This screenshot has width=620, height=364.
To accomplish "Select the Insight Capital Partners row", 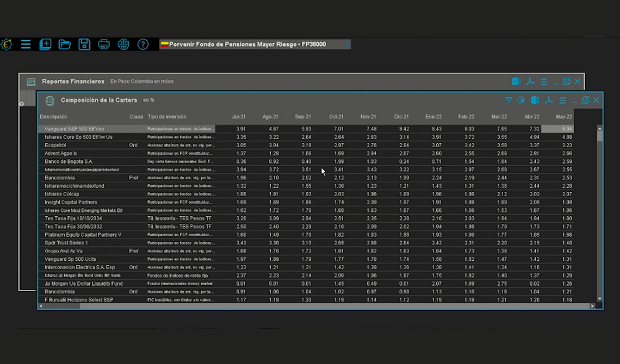I will (306, 202).
